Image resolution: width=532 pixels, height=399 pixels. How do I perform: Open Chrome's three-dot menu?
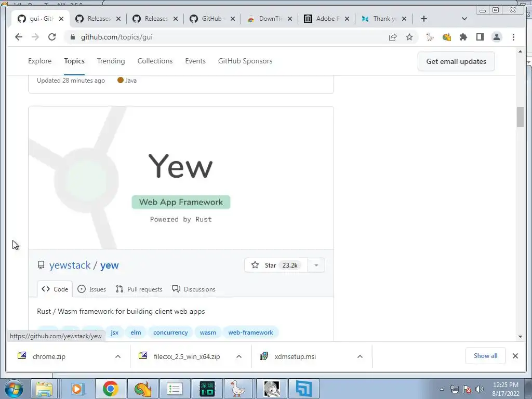[x=513, y=37]
